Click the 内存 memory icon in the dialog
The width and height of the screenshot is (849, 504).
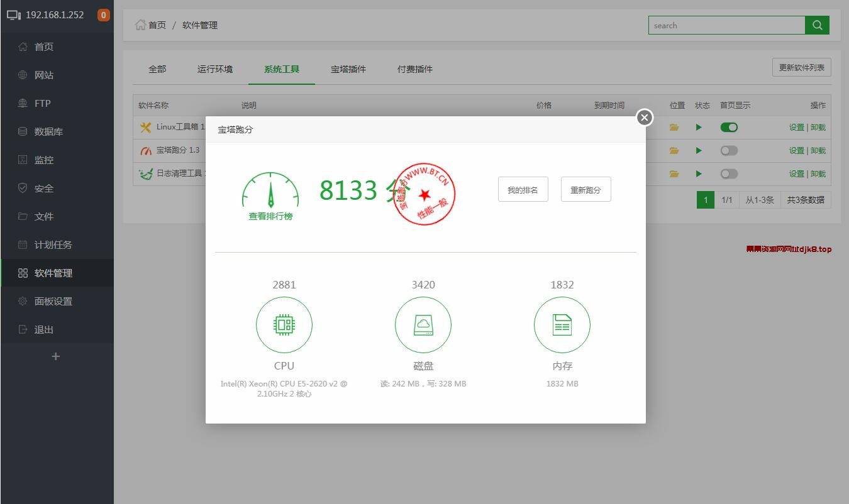(x=562, y=325)
